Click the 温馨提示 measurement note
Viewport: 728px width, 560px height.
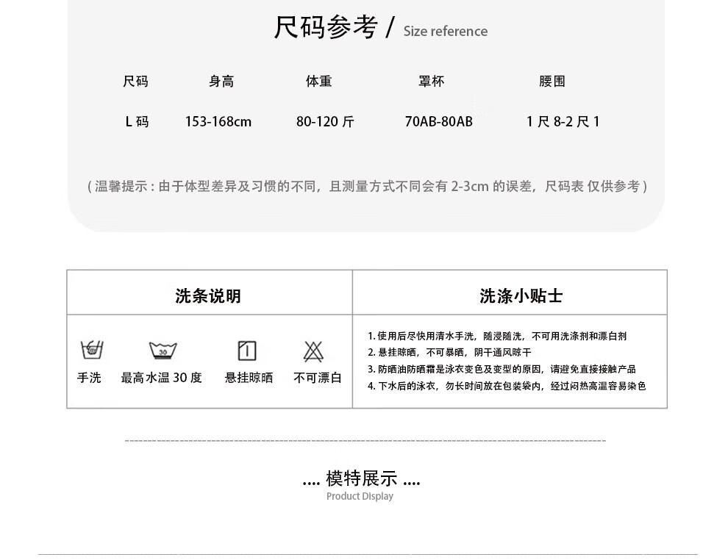pos(367,187)
